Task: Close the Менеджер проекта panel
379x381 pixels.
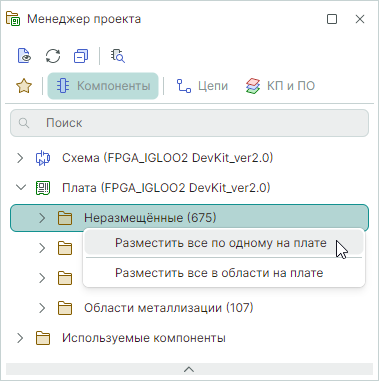Action: 360,19
